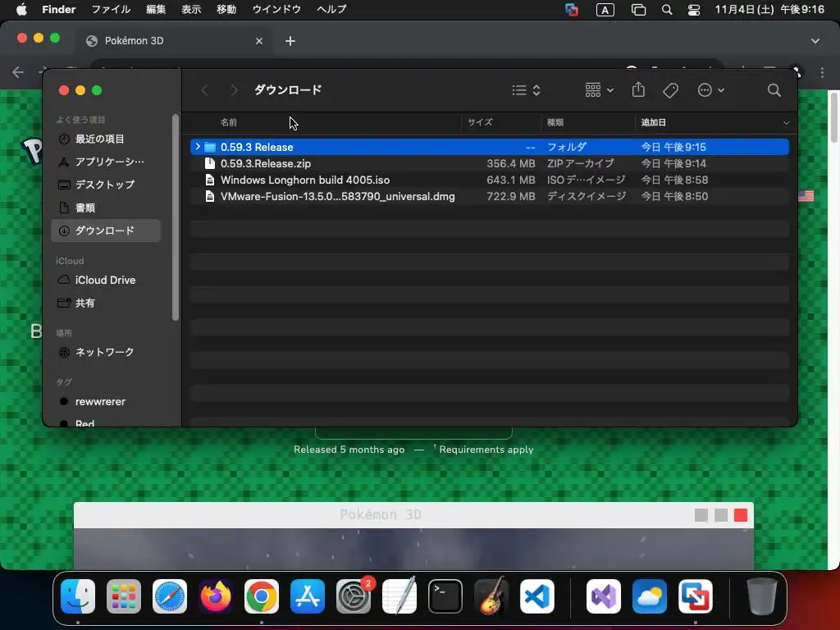Click the Chrome page vertical scrollbar

(x=833, y=116)
